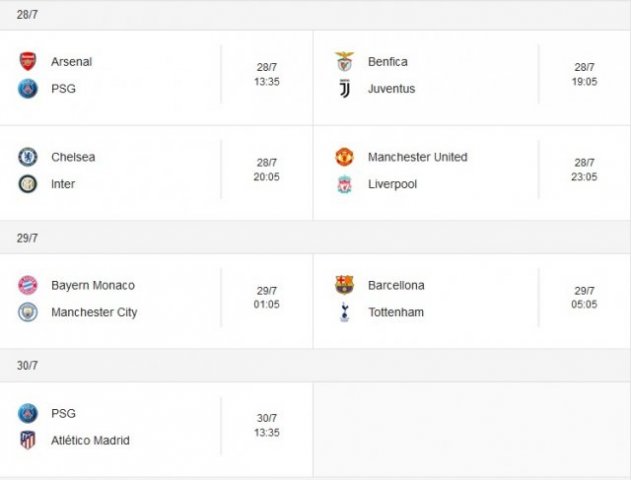The width and height of the screenshot is (631, 480).
Task: Select the Juventus logo icon
Action: tap(344, 89)
